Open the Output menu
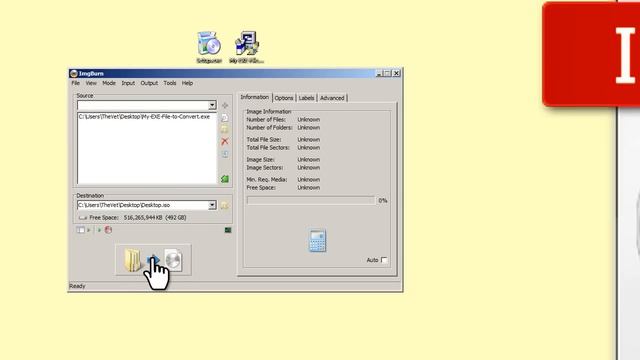 [x=149, y=83]
